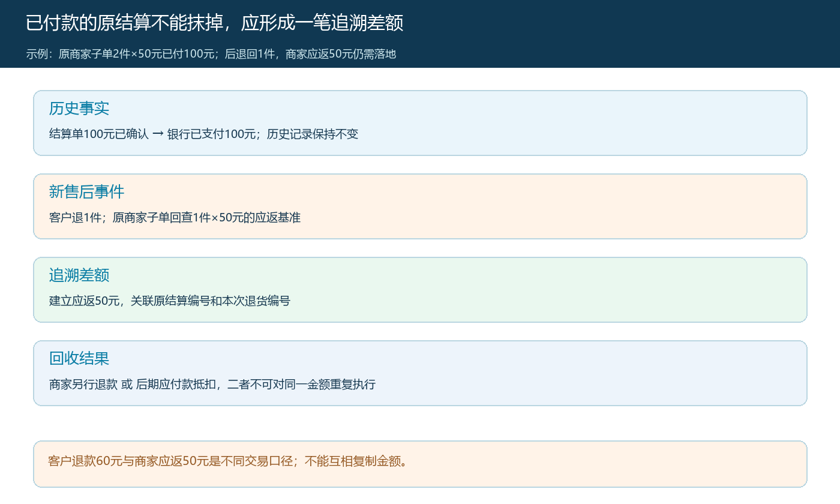Select the line starting with 商家另行退款

[x=212, y=385]
